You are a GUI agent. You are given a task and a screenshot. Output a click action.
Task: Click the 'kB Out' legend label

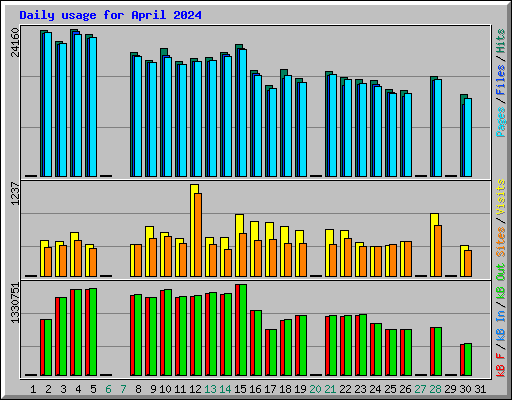tap(501, 281)
